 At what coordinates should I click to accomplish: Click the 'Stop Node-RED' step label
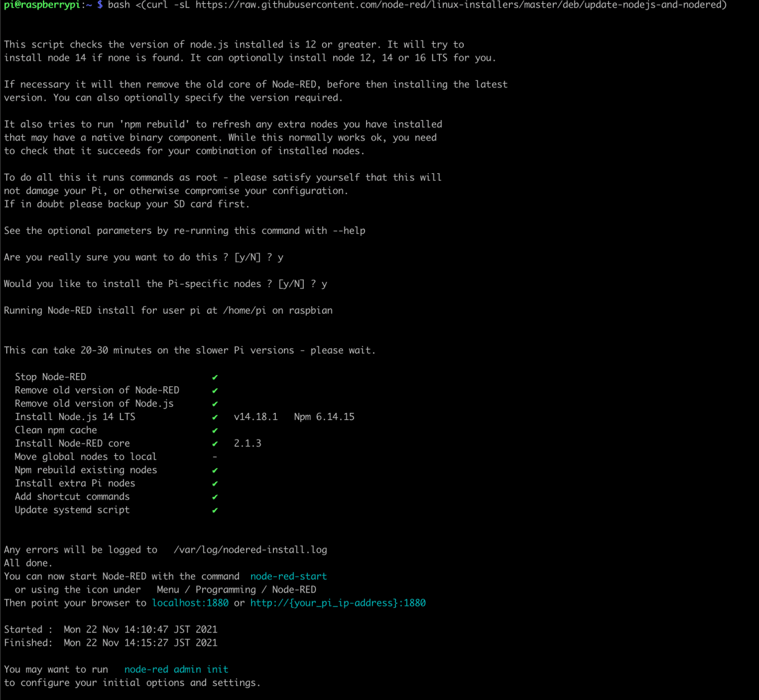(51, 377)
